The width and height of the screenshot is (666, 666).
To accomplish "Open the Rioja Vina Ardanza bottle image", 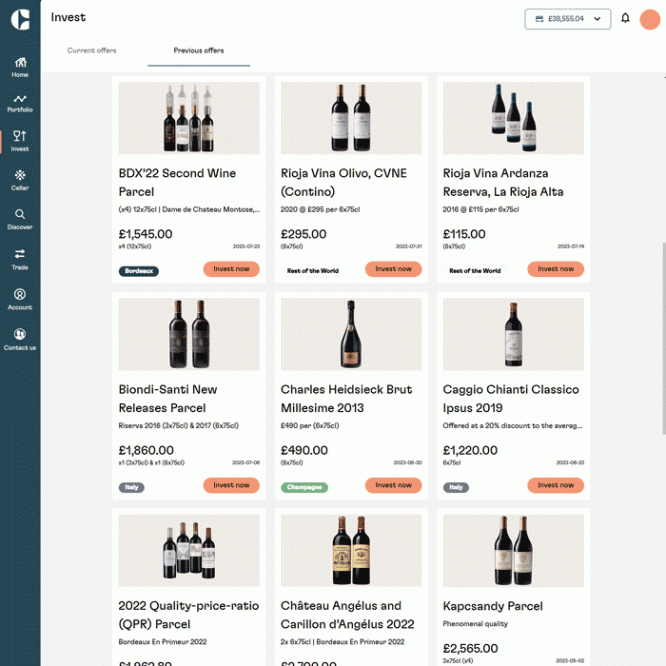I will pos(514,118).
